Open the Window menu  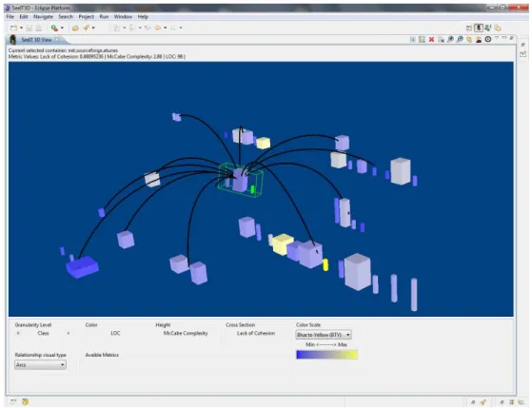(x=123, y=16)
